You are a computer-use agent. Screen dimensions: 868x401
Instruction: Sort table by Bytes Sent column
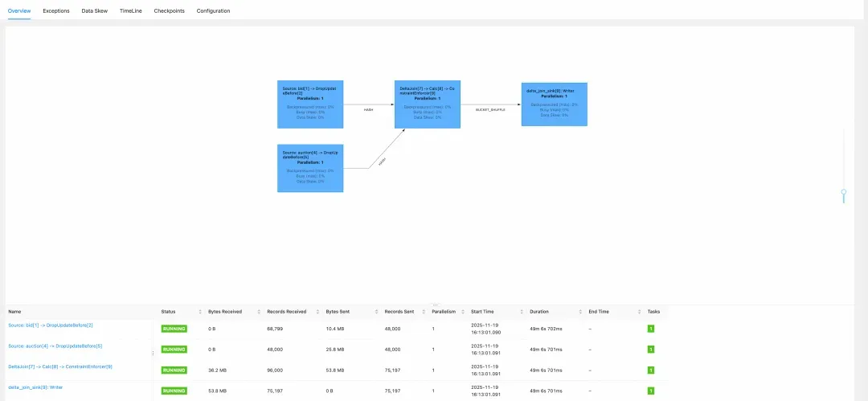click(x=377, y=312)
